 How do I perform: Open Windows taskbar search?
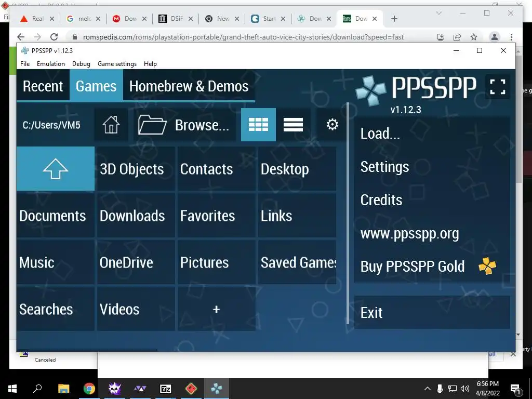coord(37,389)
